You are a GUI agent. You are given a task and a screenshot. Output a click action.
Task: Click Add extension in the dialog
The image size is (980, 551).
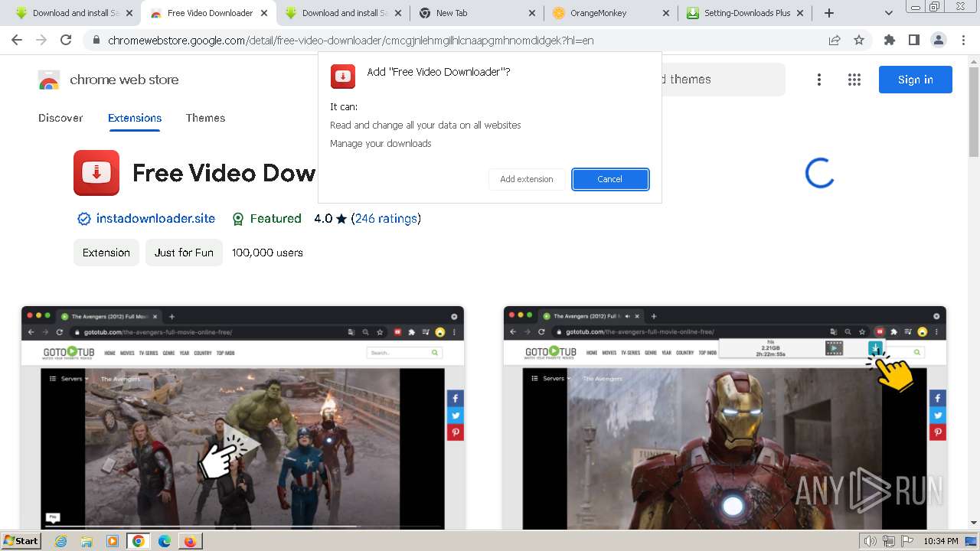[527, 179]
